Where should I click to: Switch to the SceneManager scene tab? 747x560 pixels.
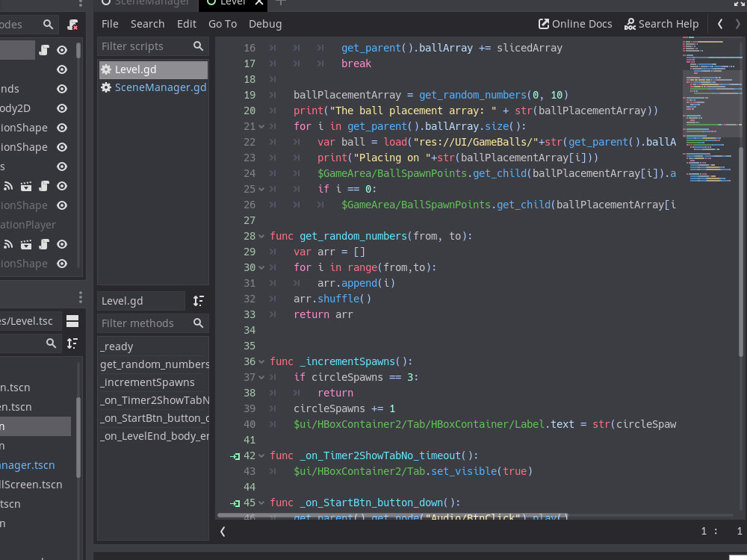tap(146, 3)
